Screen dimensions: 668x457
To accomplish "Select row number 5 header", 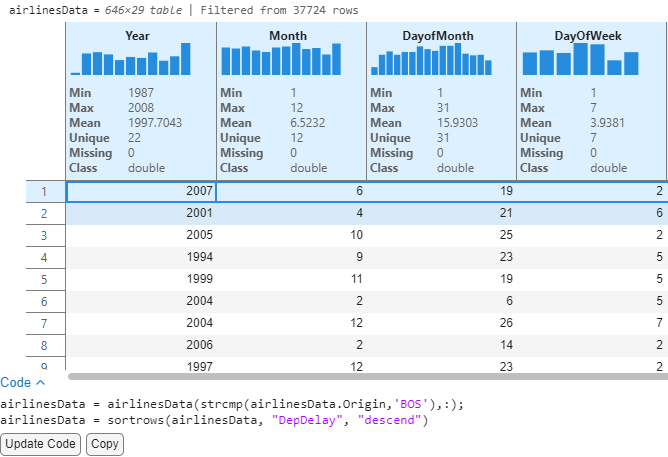I will 44,279.
